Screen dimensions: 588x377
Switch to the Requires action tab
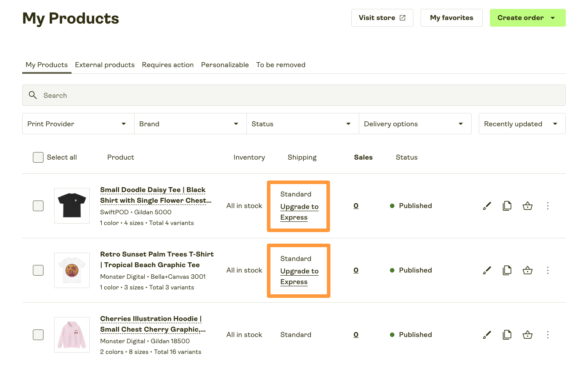pyautogui.click(x=167, y=65)
